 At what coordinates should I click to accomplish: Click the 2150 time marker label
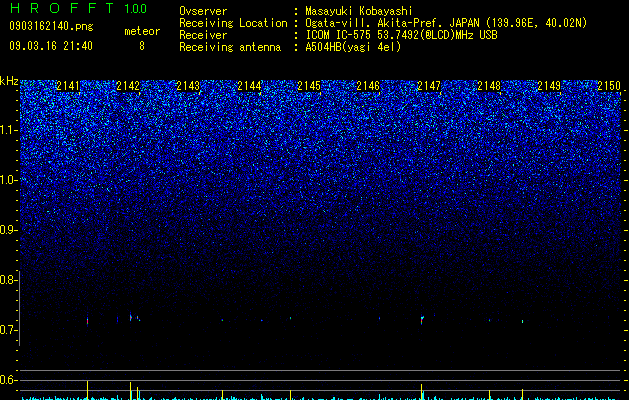click(x=609, y=86)
